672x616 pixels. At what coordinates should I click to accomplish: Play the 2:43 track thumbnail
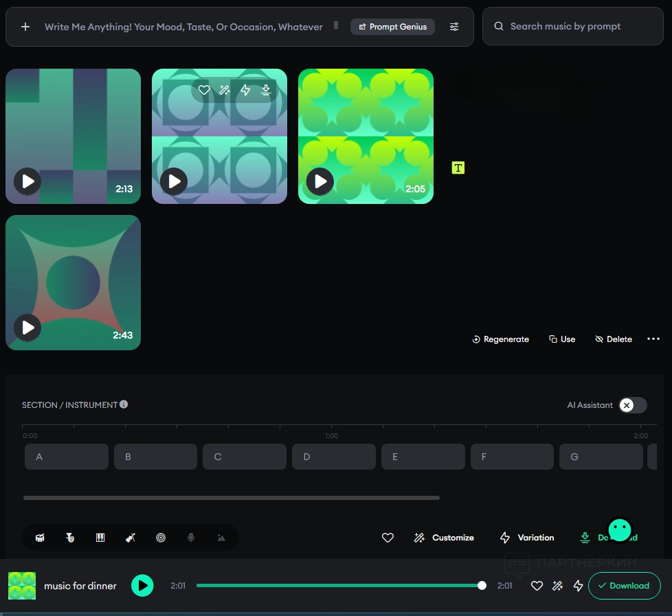click(x=27, y=328)
